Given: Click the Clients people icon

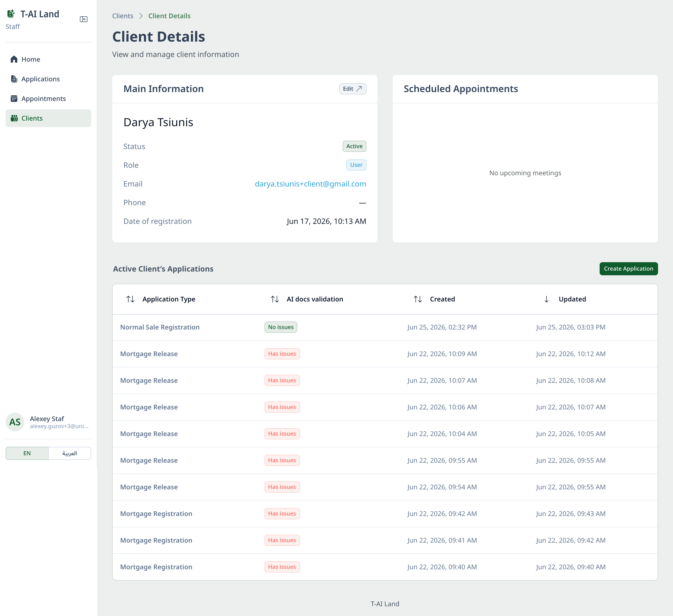Looking at the screenshot, I should [x=14, y=118].
